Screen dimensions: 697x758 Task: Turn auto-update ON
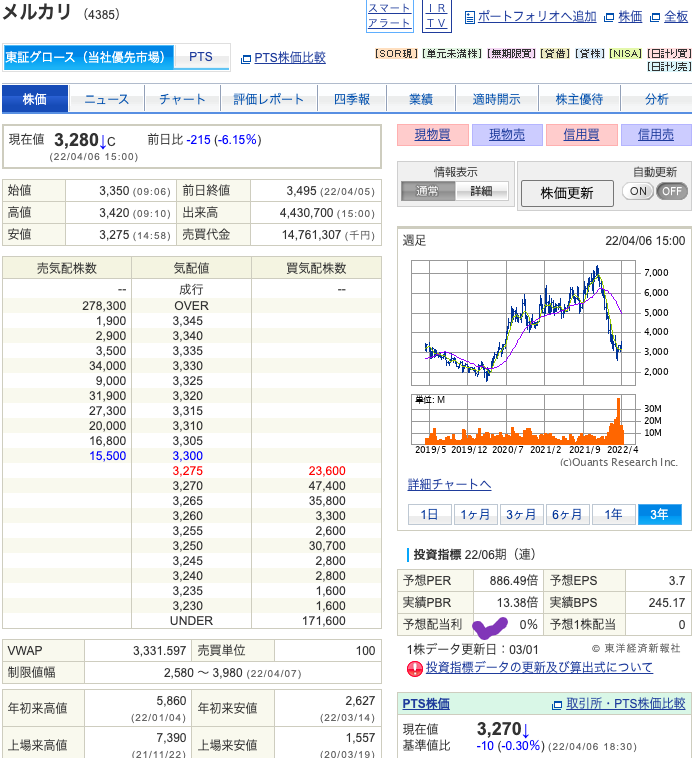pos(638,191)
